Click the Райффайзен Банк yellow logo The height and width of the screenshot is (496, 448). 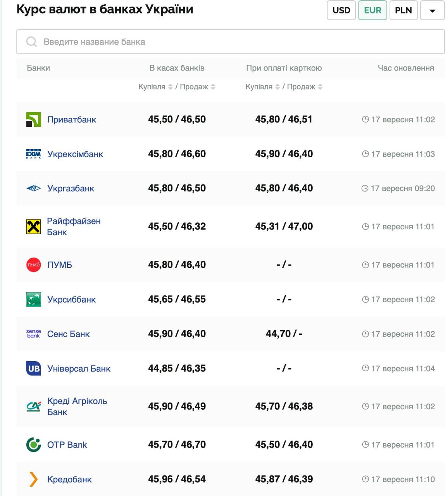33,227
